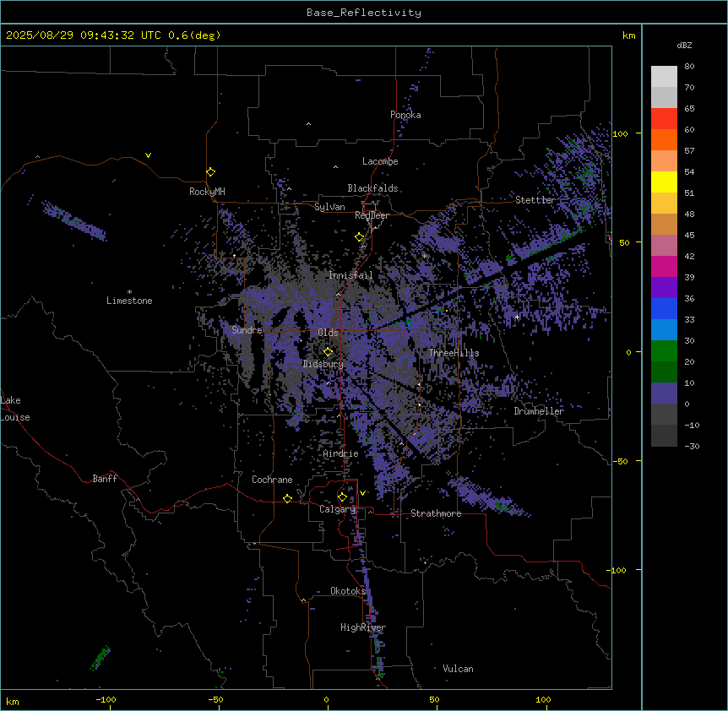Click the yellow diamond marker between Olds and Didsbury
728x711 pixels.
328,352
